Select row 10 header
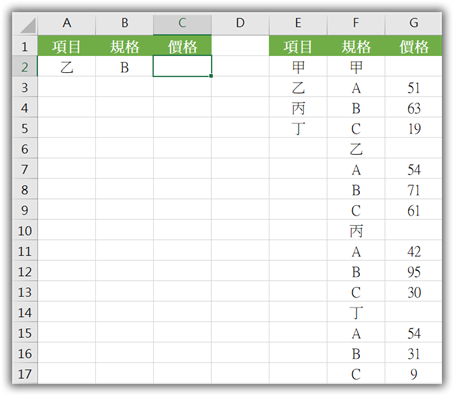This screenshot has width=454, height=396. (x=25, y=230)
